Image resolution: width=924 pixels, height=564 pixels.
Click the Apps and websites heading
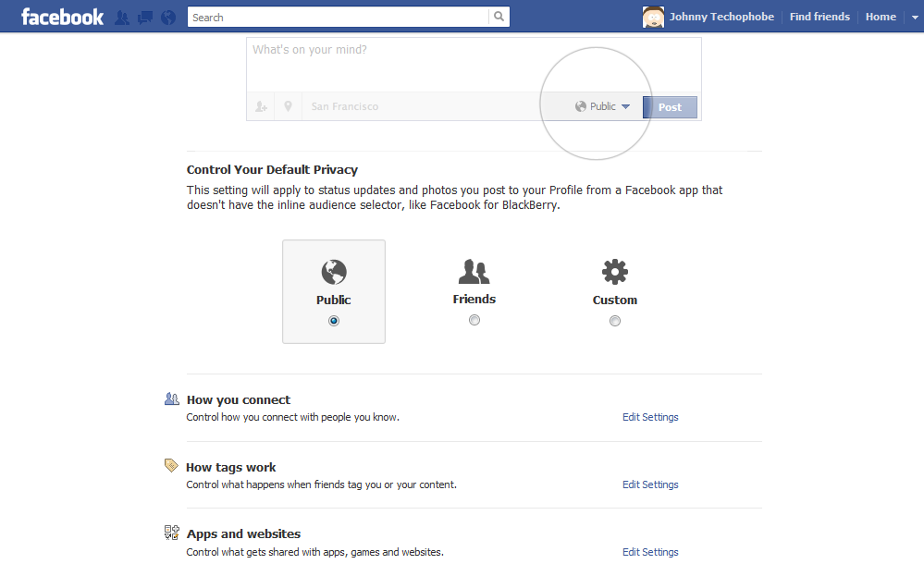(x=243, y=533)
